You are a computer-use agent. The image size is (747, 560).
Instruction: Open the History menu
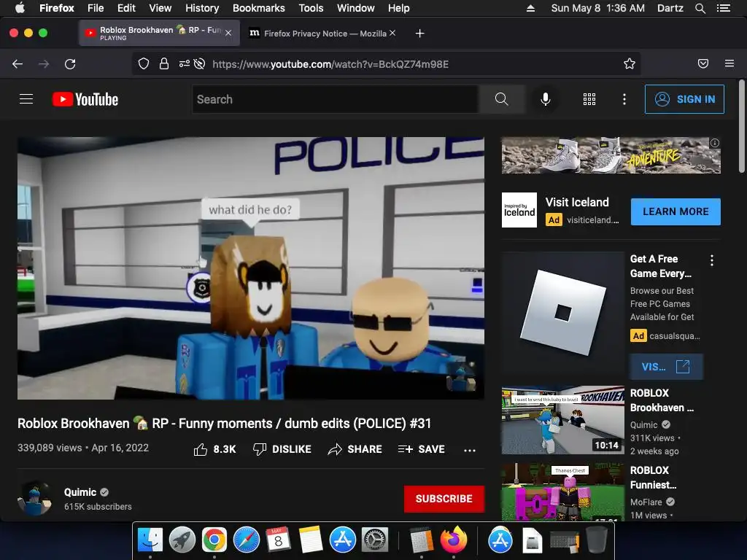(202, 8)
